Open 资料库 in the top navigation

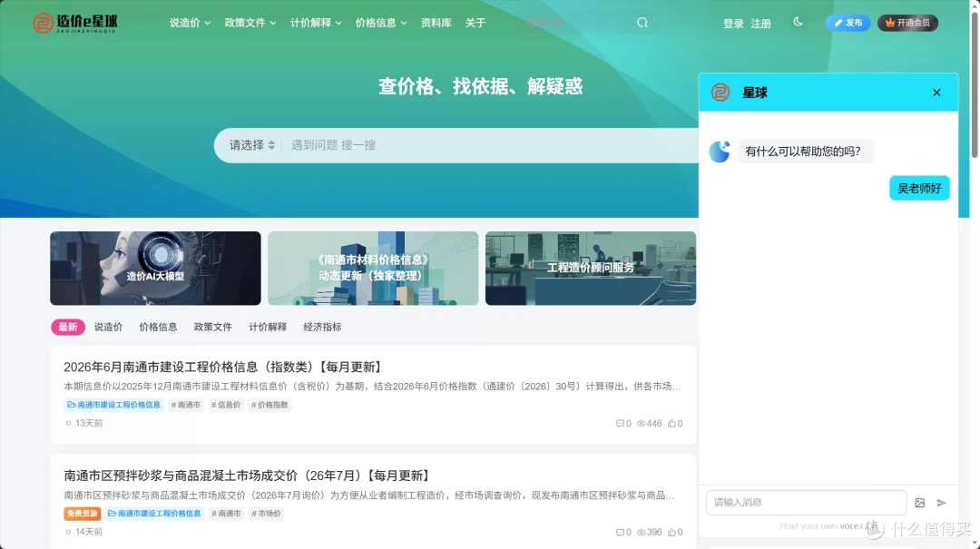tap(436, 23)
